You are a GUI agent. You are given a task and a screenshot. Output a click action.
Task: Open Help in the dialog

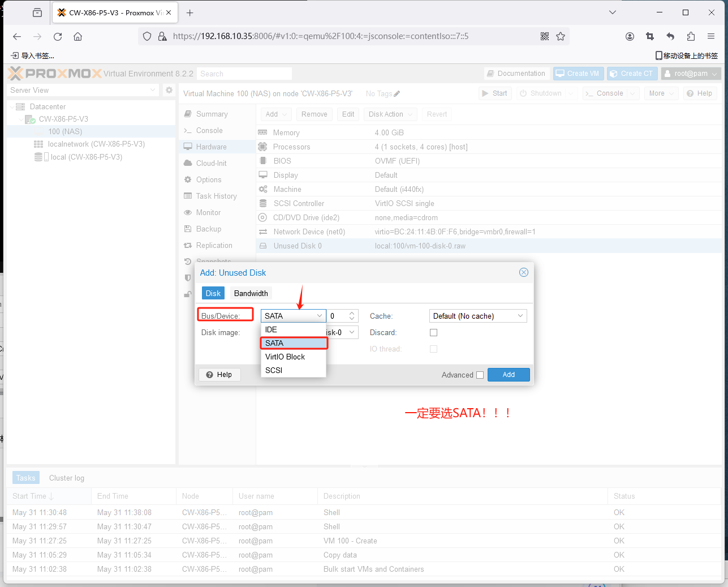click(219, 375)
